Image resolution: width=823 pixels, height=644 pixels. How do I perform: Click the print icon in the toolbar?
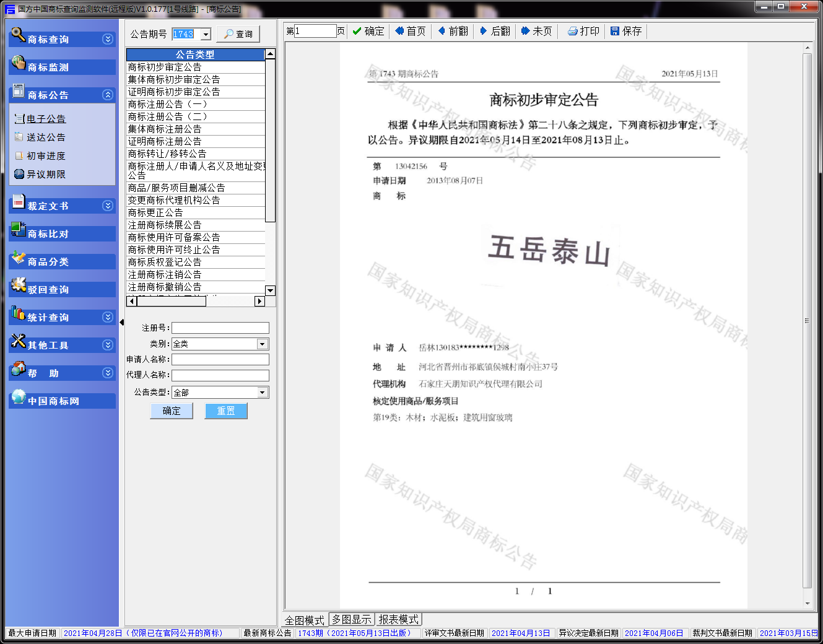(x=573, y=31)
